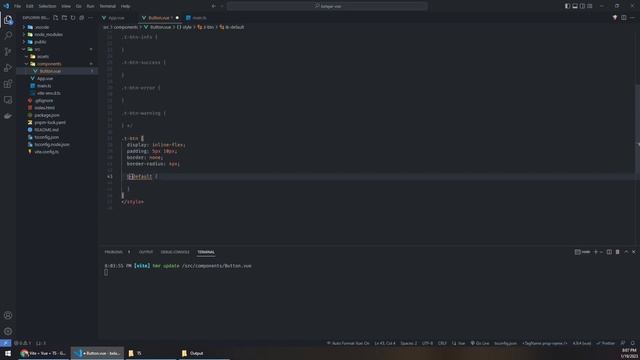Viewport: 640px width, 360px height.
Task: Open the Explorer view in activity bar
Action: [8, 20]
